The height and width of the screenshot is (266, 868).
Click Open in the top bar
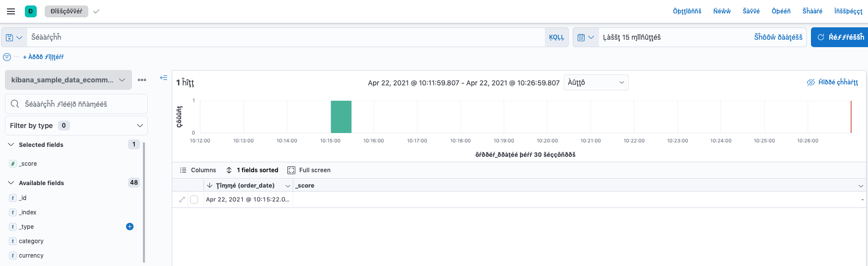781,11
